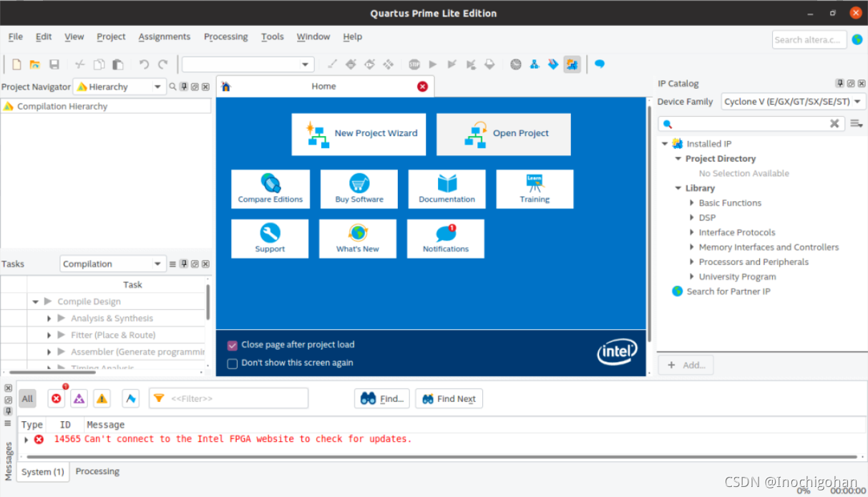Screen dimensions: 868x497
Task: Open the Processing menu
Action: point(225,37)
